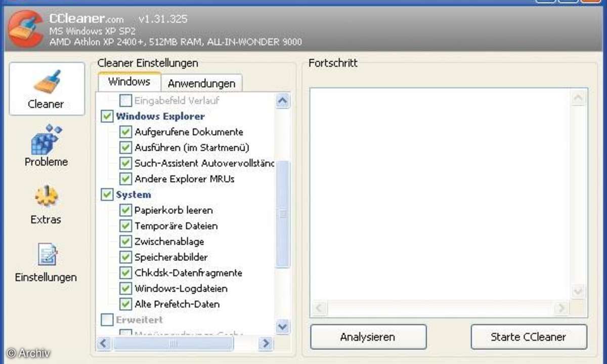The height and width of the screenshot is (364, 607).
Task: Uncheck Alte Prefetch-Daten
Action: click(x=125, y=304)
